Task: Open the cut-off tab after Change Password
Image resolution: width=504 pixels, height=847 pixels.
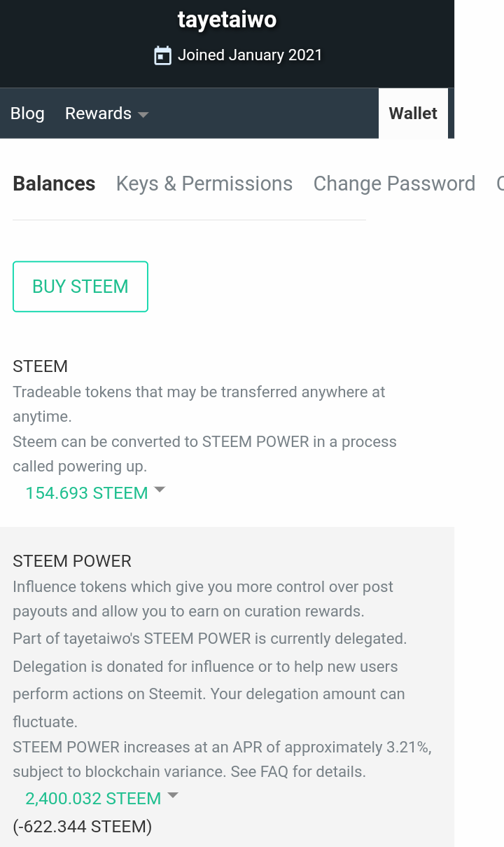Action: [x=500, y=184]
